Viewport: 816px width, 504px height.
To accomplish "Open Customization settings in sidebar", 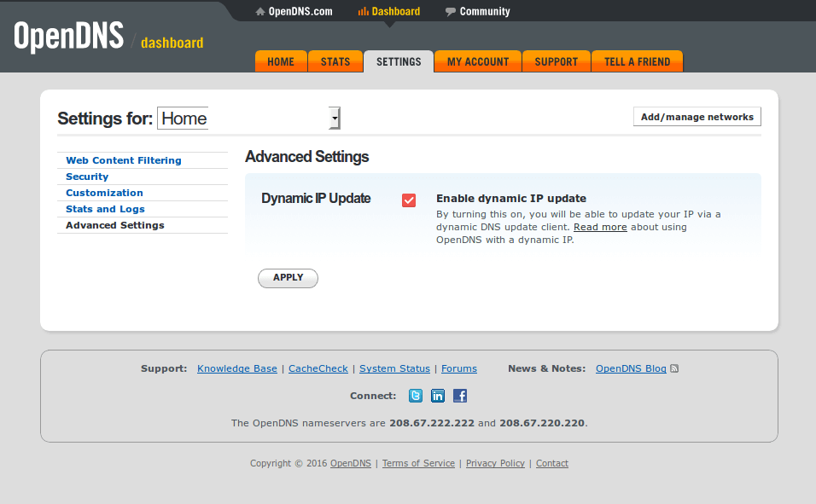I will tap(104, 193).
